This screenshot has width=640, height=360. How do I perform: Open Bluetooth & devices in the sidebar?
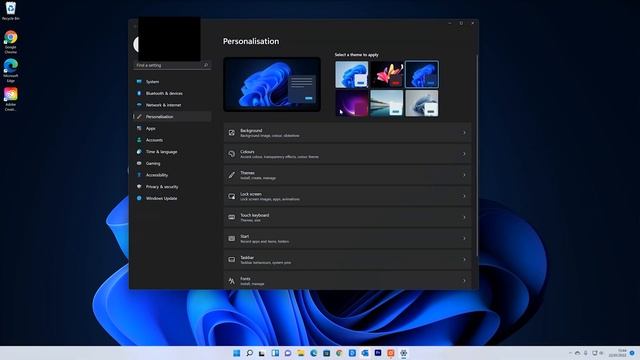pos(172,93)
